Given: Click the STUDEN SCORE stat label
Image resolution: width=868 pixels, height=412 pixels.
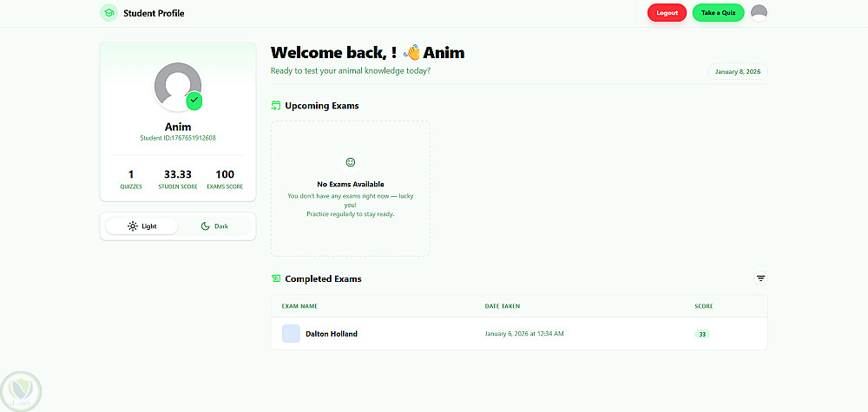Looking at the screenshot, I should point(178,187).
